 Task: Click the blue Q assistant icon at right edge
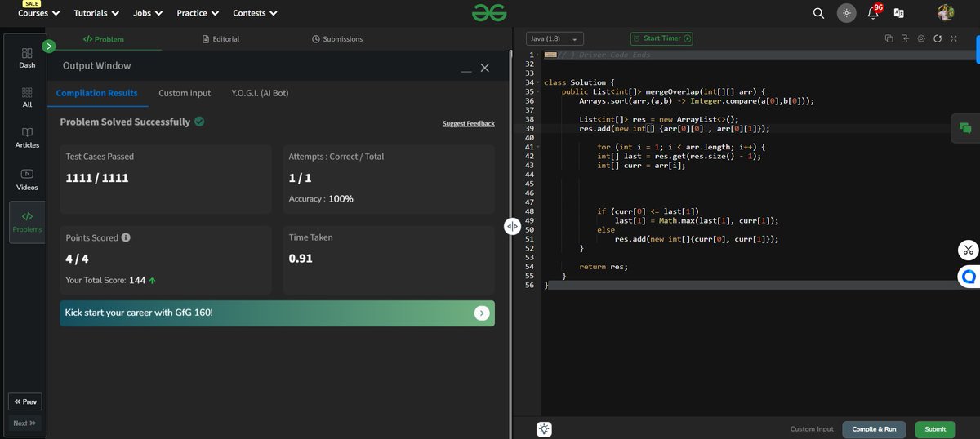(x=969, y=277)
